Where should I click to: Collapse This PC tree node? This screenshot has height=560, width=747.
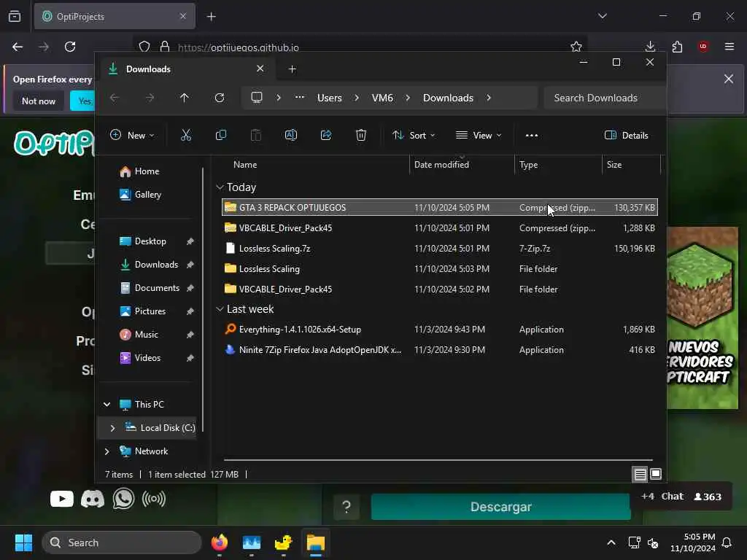pos(107,404)
